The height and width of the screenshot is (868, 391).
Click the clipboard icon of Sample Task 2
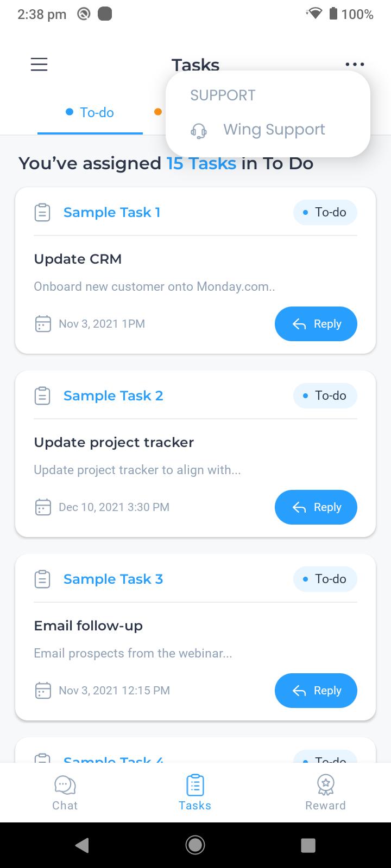42,395
